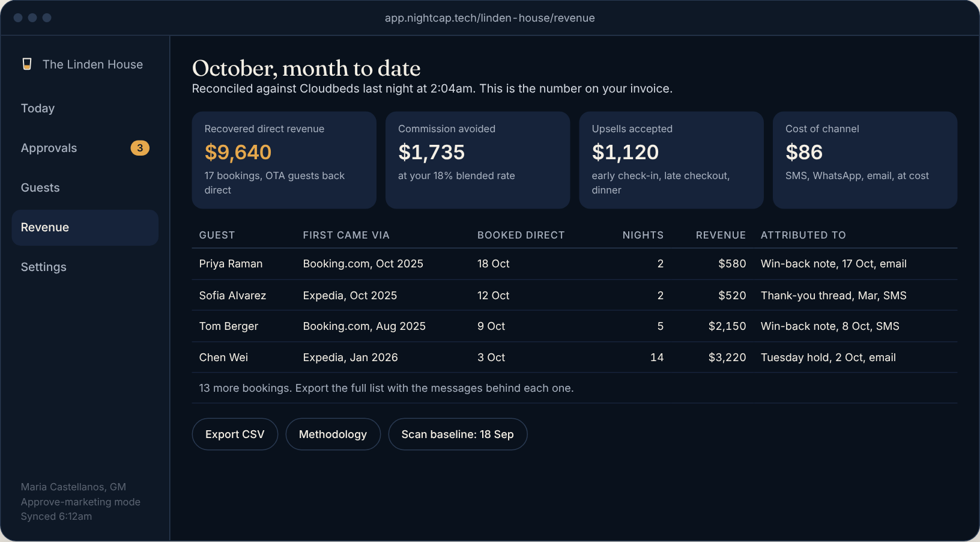
Task: Open the Methodology button
Action: point(333,434)
